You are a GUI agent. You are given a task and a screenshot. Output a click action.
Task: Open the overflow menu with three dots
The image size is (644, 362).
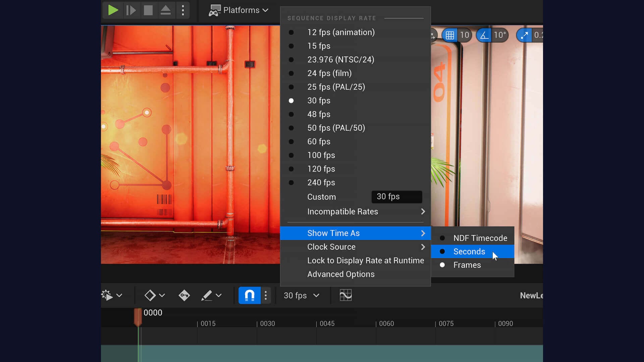(183, 10)
